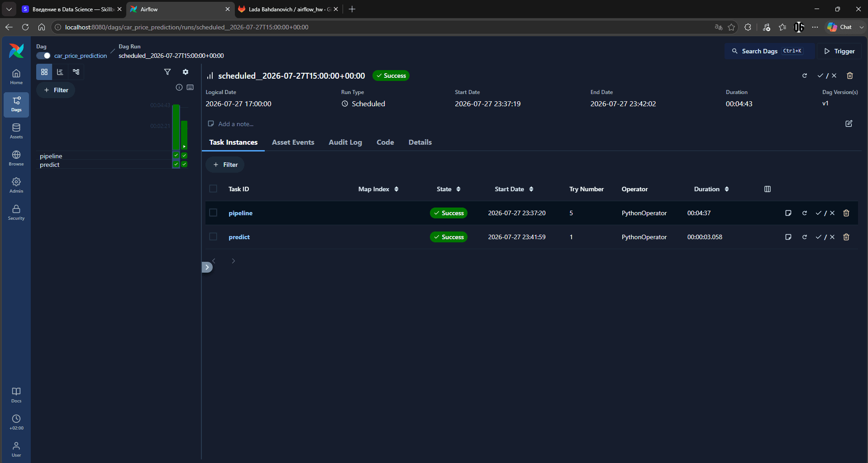Open the Details tab
868x463 pixels.
[x=420, y=142]
